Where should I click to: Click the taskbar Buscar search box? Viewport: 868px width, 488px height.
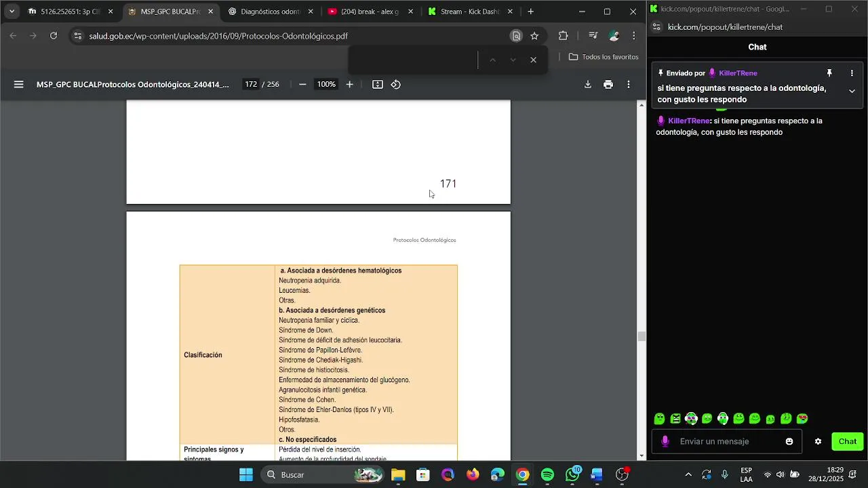[322, 474]
